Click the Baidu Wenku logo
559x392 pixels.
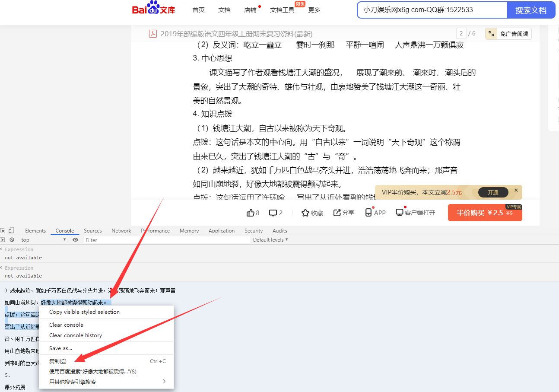pyautogui.click(x=153, y=10)
